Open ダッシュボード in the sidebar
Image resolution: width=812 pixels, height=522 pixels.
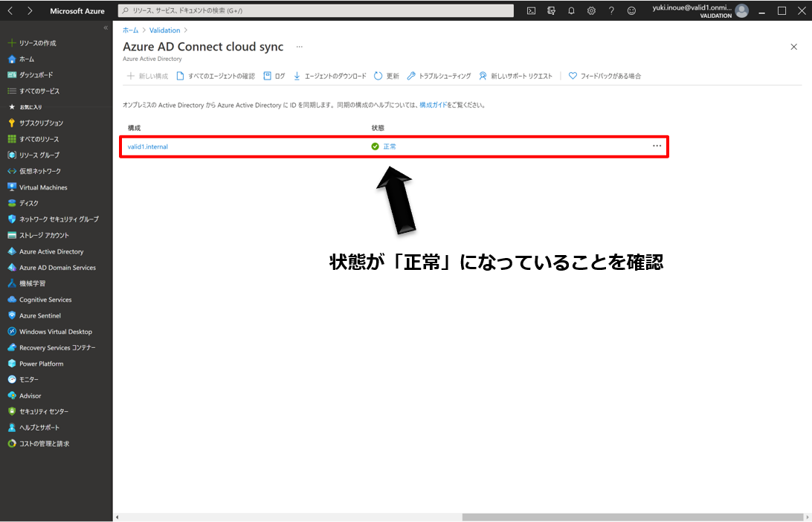[30, 75]
